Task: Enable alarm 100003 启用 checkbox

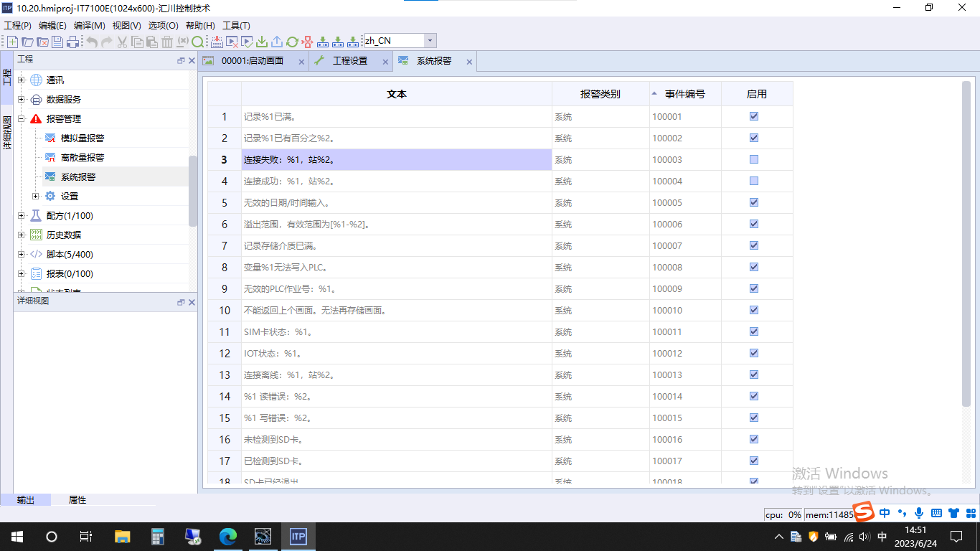Action: pos(754,159)
